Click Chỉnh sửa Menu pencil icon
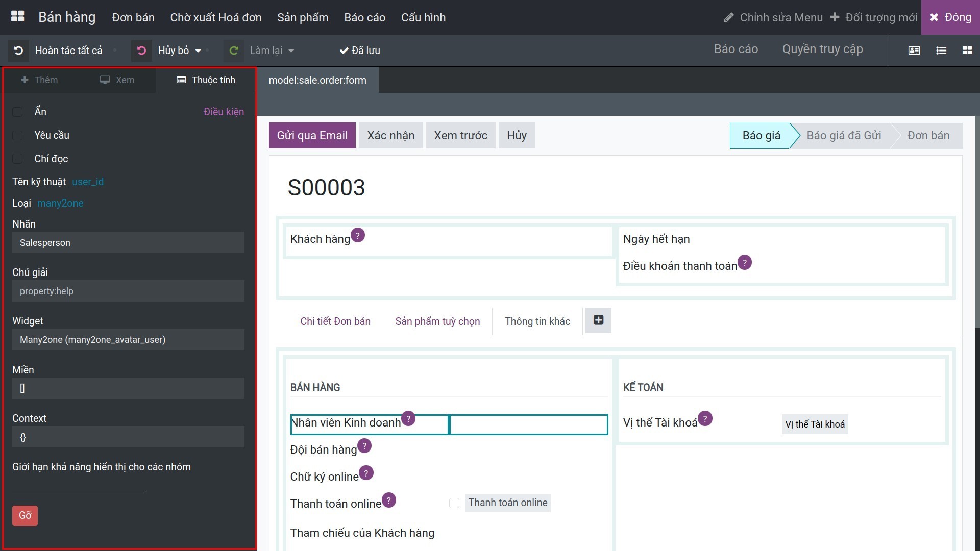This screenshot has height=551, width=980. [x=729, y=17]
